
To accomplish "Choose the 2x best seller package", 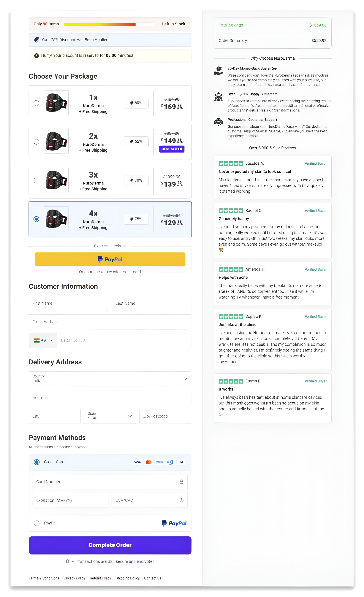I will (x=36, y=142).
